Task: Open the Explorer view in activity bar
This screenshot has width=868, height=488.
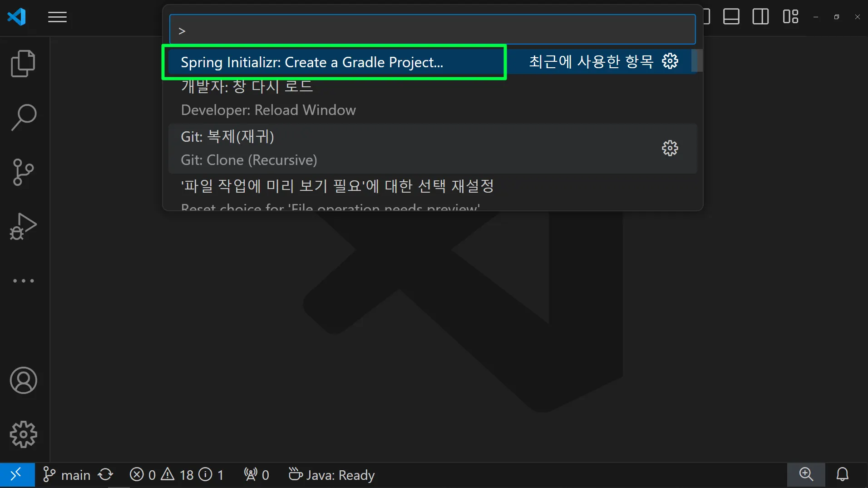Action: click(23, 63)
